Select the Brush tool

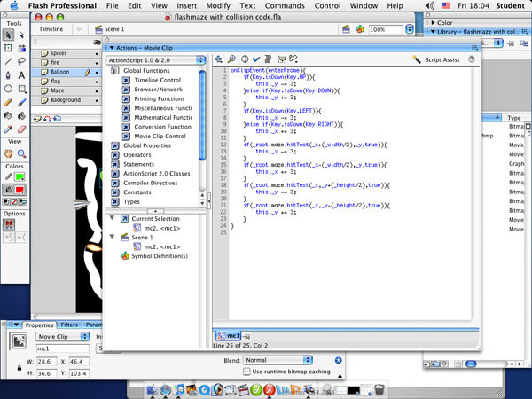point(21,102)
